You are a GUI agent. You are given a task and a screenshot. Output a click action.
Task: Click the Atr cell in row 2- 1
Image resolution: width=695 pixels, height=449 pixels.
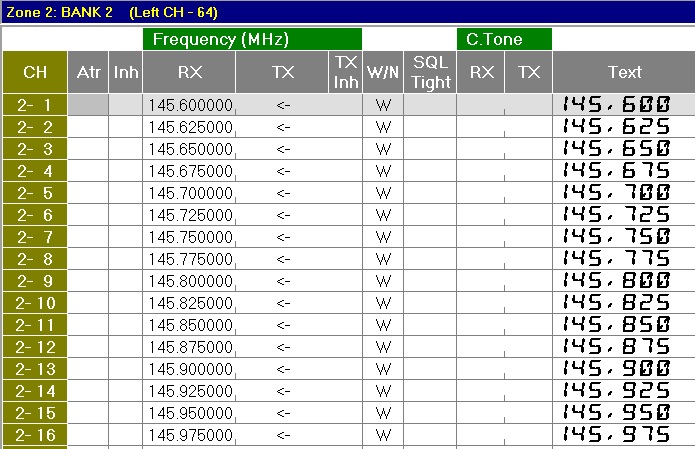pyautogui.click(x=88, y=105)
